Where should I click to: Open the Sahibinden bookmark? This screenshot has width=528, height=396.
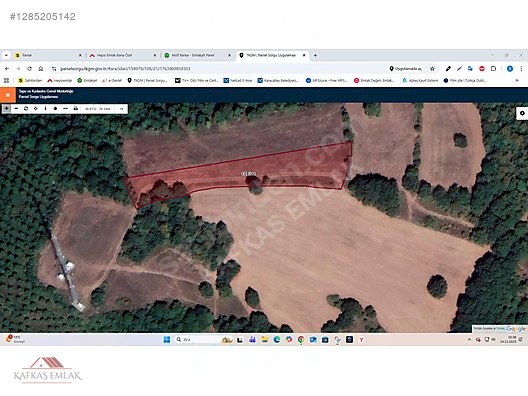coord(30,80)
